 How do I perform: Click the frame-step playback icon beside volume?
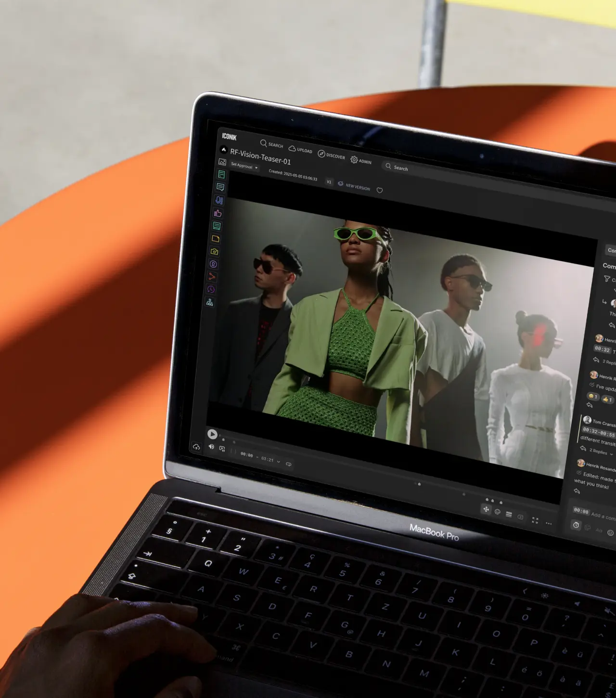(x=222, y=449)
